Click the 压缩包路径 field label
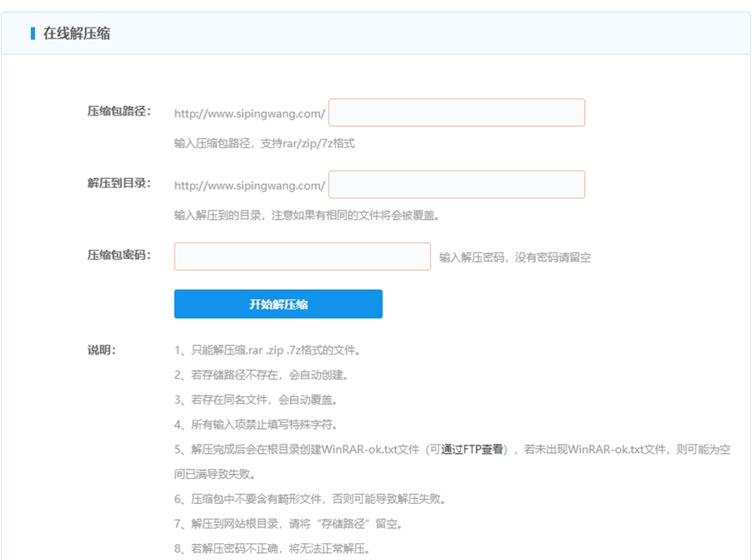The height and width of the screenshot is (560, 752). coord(119,111)
